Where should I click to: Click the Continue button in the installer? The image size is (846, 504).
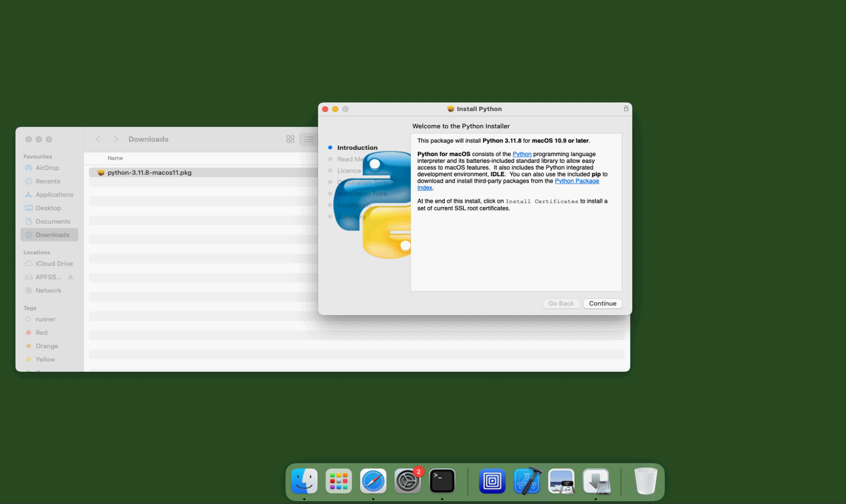(x=602, y=303)
